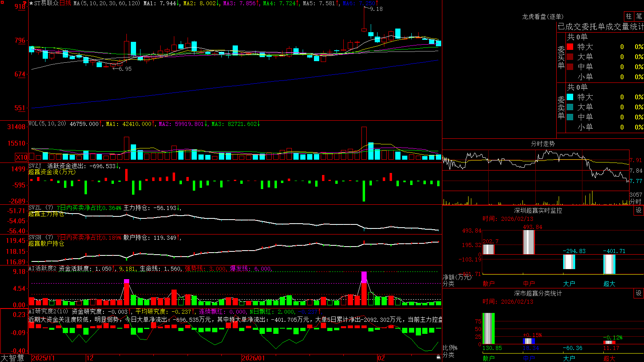This screenshot has height=362, width=644.
Task: Click 超大 label in 分类统计 chart
Action: [609, 358]
